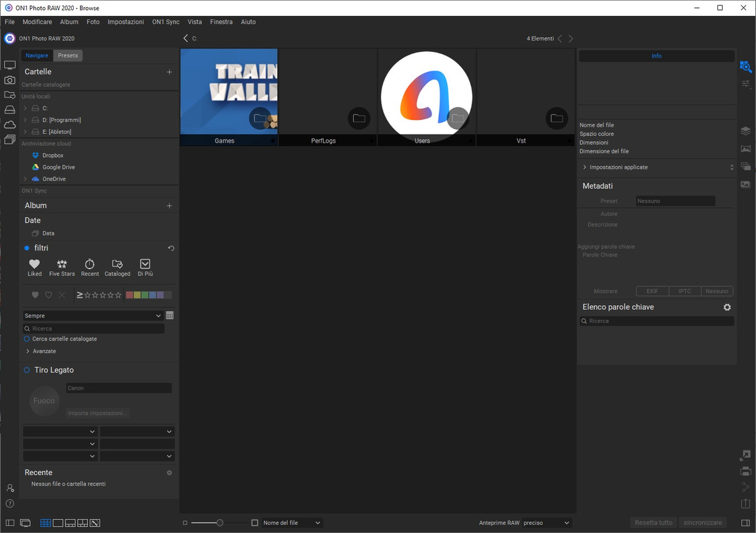Open the Sempre time range dropdown
The height and width of the screenshot is (533, 756).
(x=93, y=315)
